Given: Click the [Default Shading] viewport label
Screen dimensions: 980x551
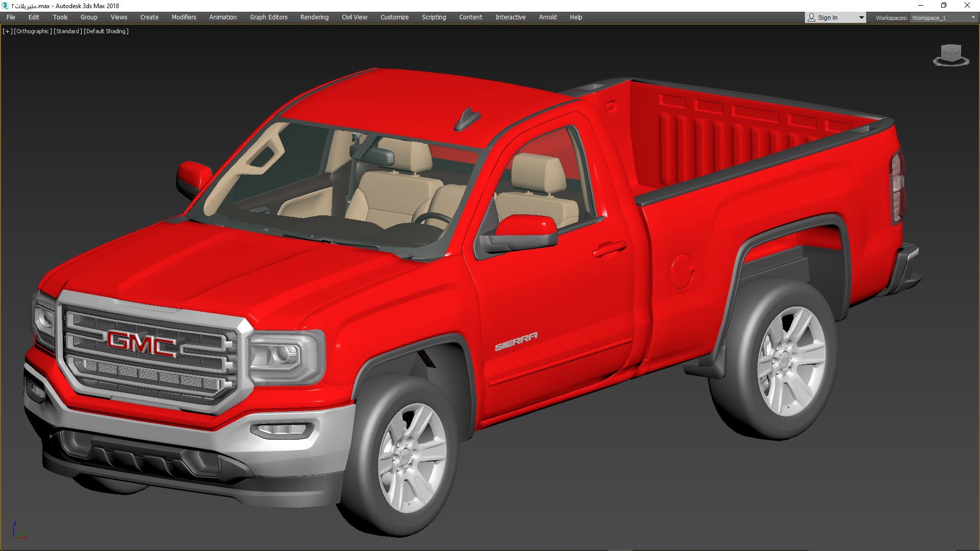Looking at the screenshot, I should pos(106,31).
